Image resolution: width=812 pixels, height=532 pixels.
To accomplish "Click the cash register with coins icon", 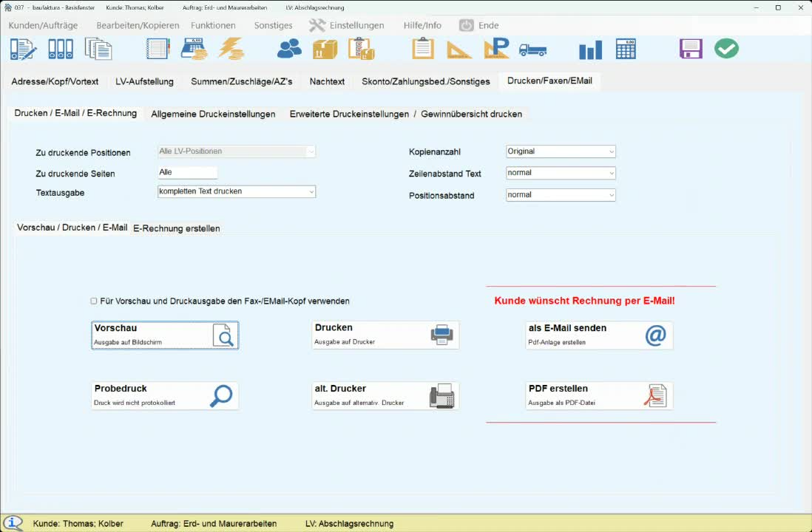I will click(x=194, y=50).
